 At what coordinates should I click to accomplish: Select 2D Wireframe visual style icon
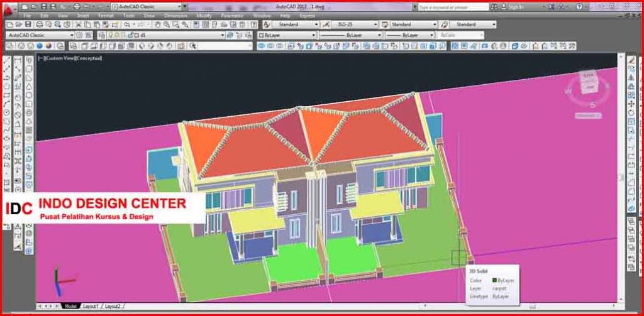click(x=11, y=46)
